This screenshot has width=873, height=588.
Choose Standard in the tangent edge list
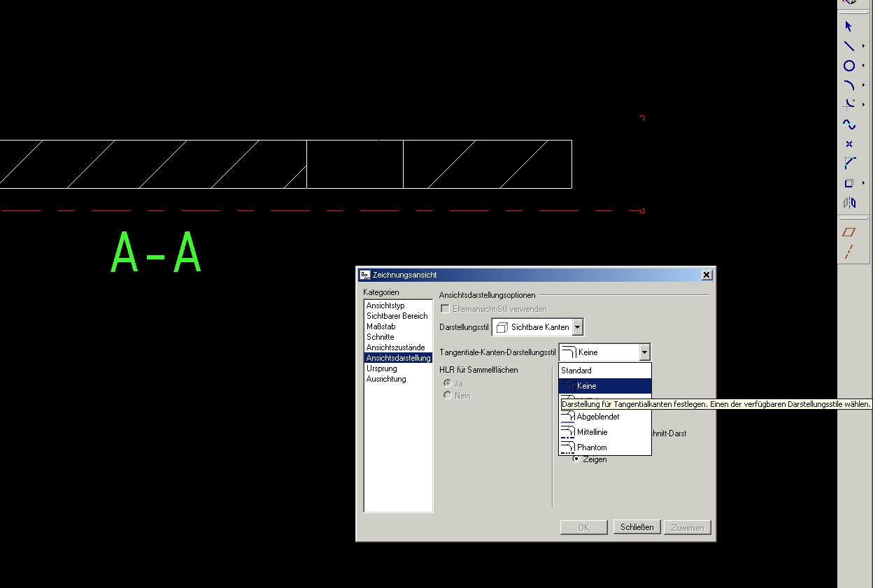tap(604, 371)
